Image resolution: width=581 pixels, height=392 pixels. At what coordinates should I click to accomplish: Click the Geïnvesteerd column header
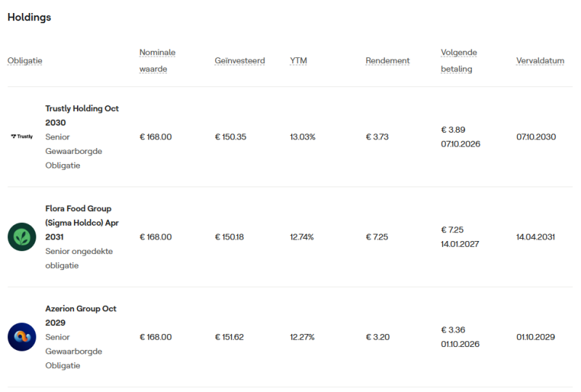240,60
